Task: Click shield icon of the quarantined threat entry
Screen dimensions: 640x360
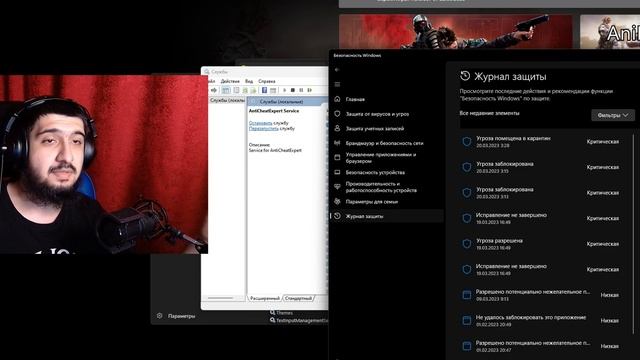Action: coord(467,142)
